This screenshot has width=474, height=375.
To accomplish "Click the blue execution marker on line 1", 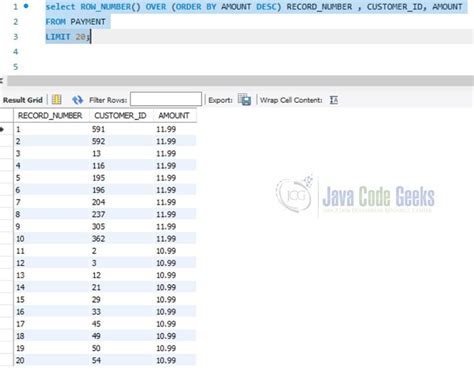I will click(x=26, y=6).
